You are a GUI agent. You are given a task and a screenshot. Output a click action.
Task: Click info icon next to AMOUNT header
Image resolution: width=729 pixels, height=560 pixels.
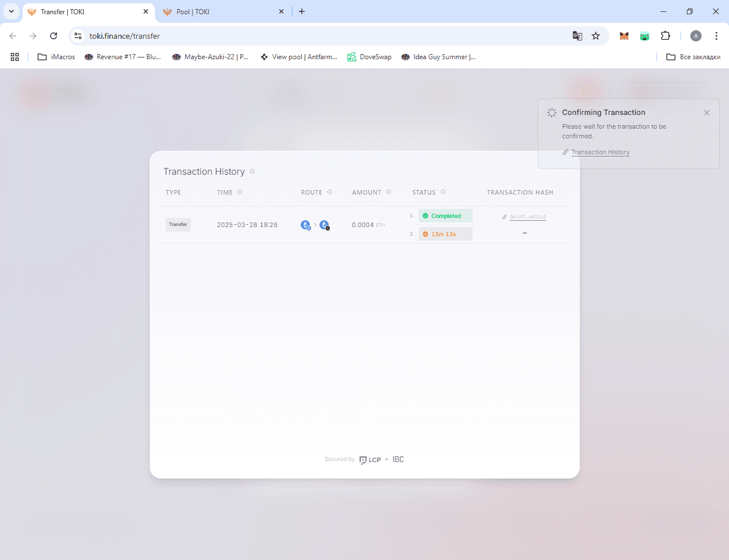pos(388,192)
